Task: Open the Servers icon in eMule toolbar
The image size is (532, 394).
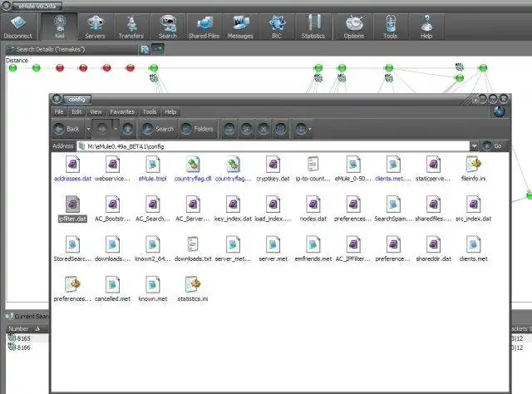Action: click(95, 27)
